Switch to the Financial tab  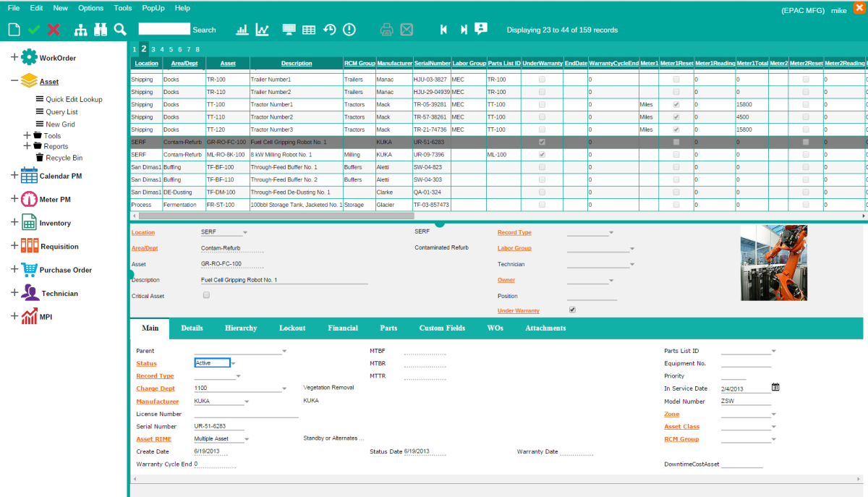[x=342, y=328]
